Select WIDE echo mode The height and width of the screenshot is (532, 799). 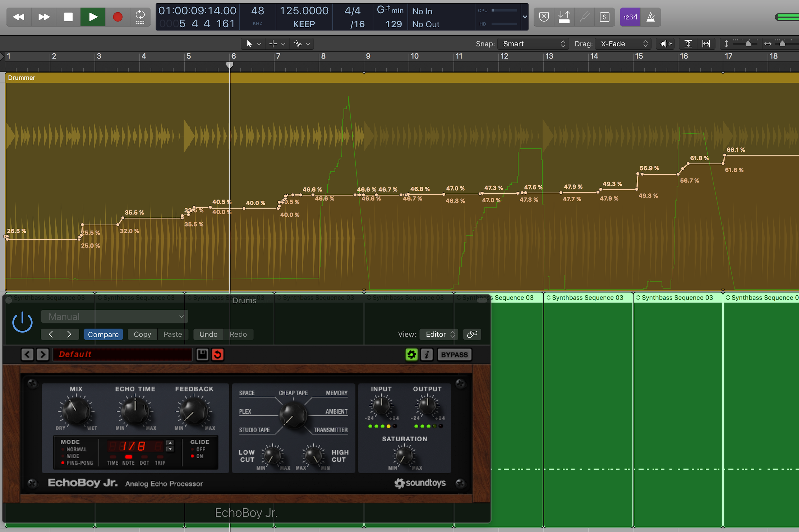click(71, 456)
